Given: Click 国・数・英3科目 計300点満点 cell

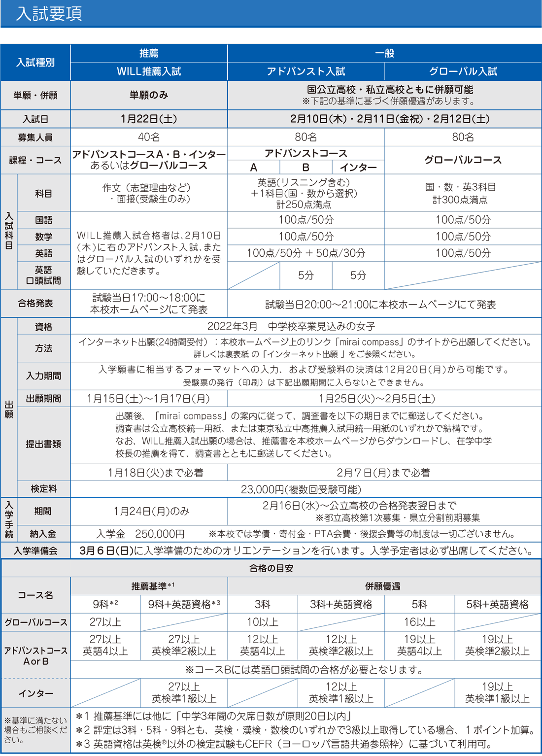Looking at the screenshot, I should (463, 193).
